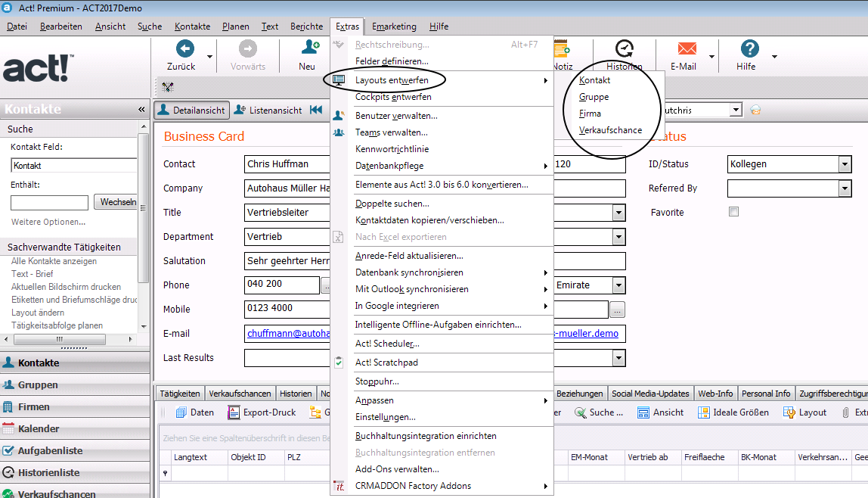The width and height of the screenshot is (868, 498).
Task: Open Verkaufschancen in the navigation bar
Action: (x=75, y=493)
